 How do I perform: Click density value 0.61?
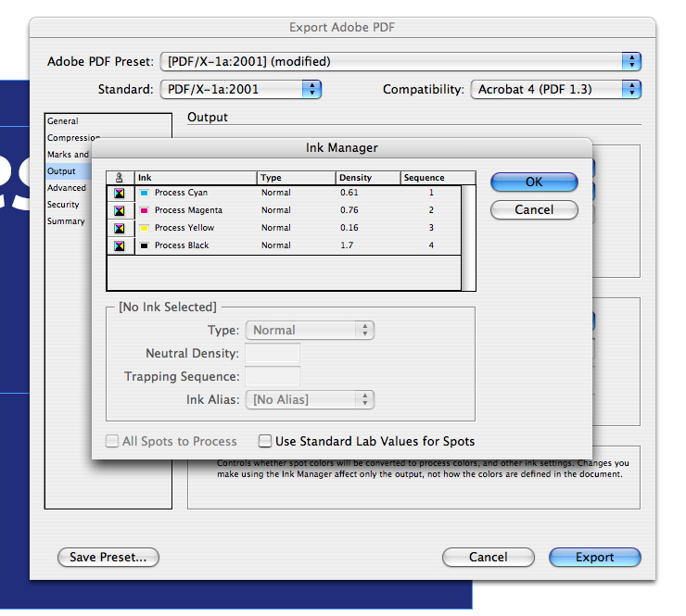[349, 193]
